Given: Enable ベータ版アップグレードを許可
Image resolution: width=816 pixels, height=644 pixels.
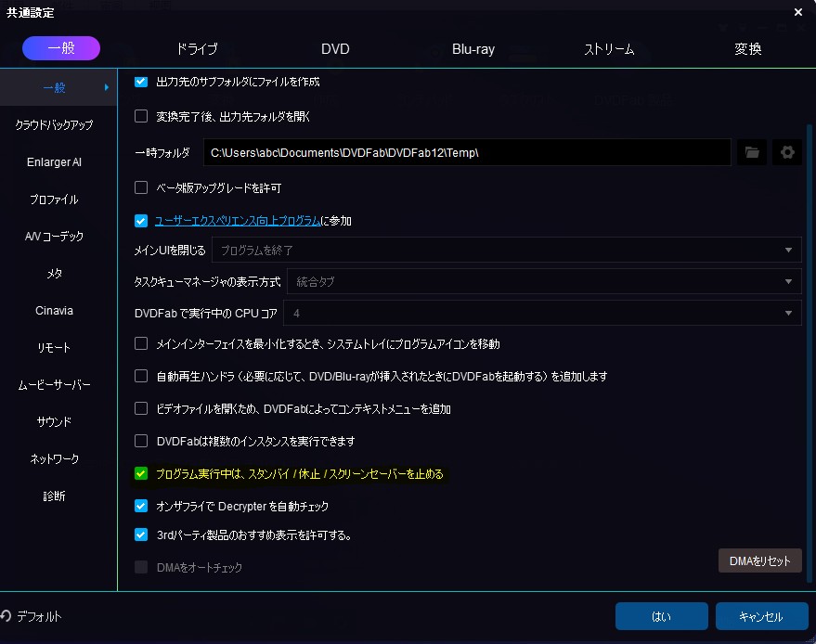Looking at the screenshot, I should point(141,187).
